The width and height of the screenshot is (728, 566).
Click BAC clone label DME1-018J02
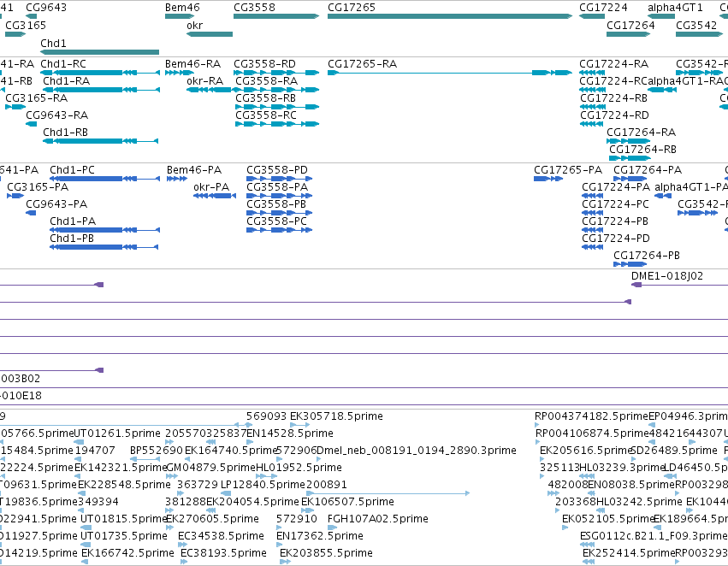667,276
